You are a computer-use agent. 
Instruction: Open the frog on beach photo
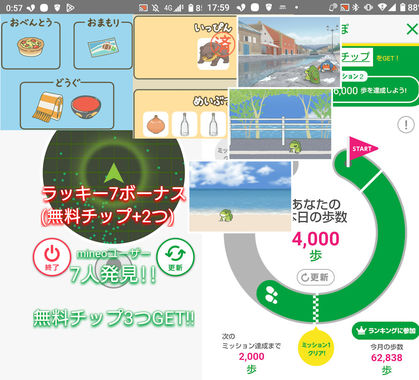coord(240,196)
